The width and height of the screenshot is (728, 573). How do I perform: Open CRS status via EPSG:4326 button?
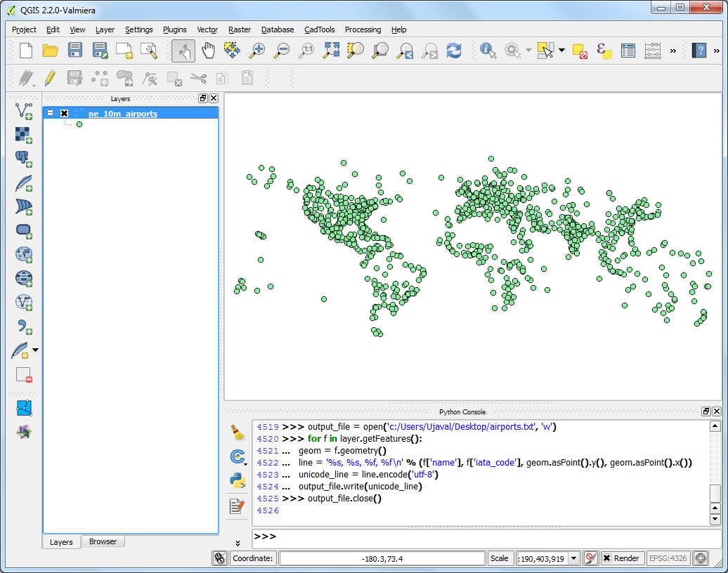(x=668, y=558)
